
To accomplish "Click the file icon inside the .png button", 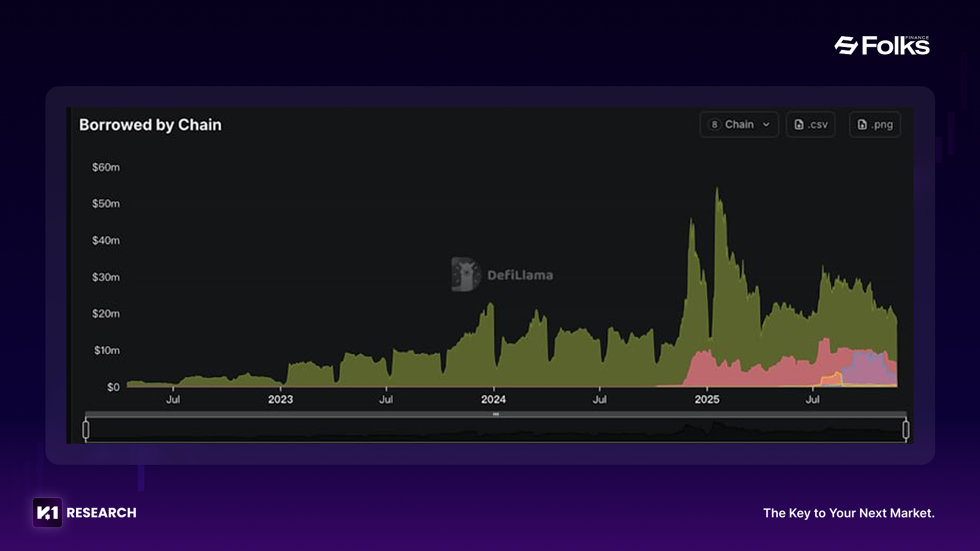I will [x=862, y=124].
